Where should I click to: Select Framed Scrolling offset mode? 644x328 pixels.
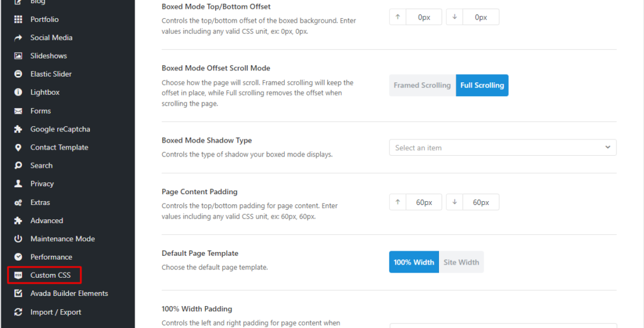[x=422, y=85]
